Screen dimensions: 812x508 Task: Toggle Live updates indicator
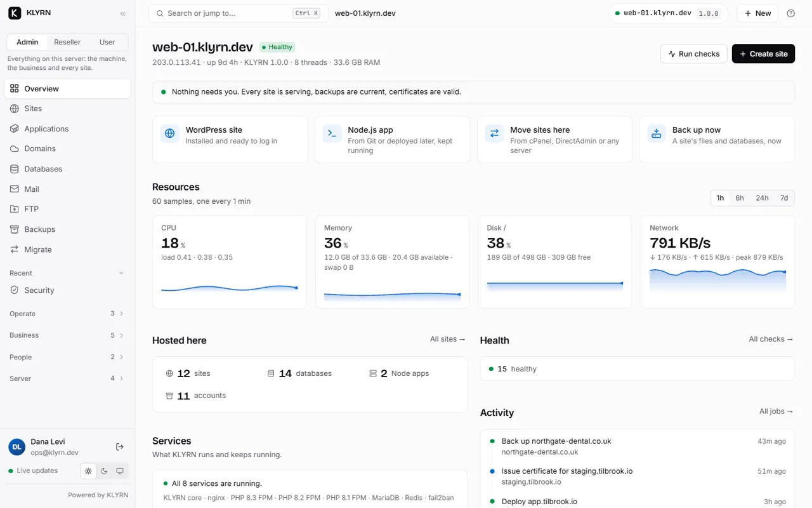click(33, 471)
